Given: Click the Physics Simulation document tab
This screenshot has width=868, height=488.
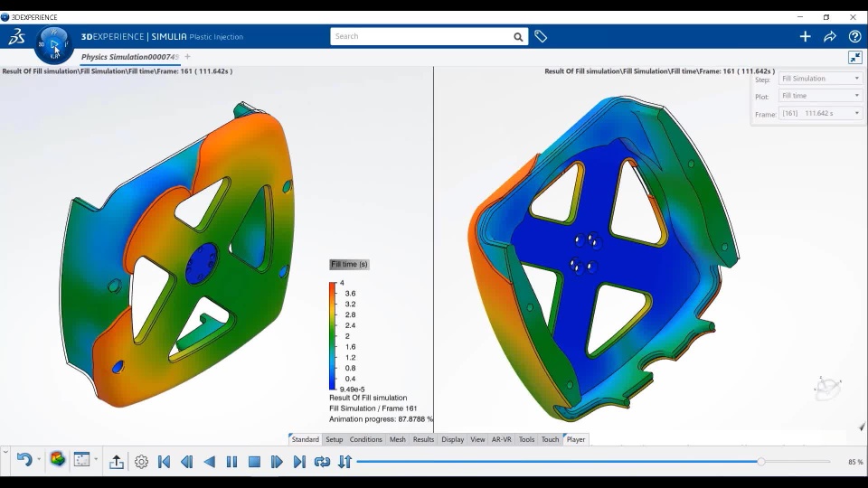Looking at the screenshot, I should point(130,57).
